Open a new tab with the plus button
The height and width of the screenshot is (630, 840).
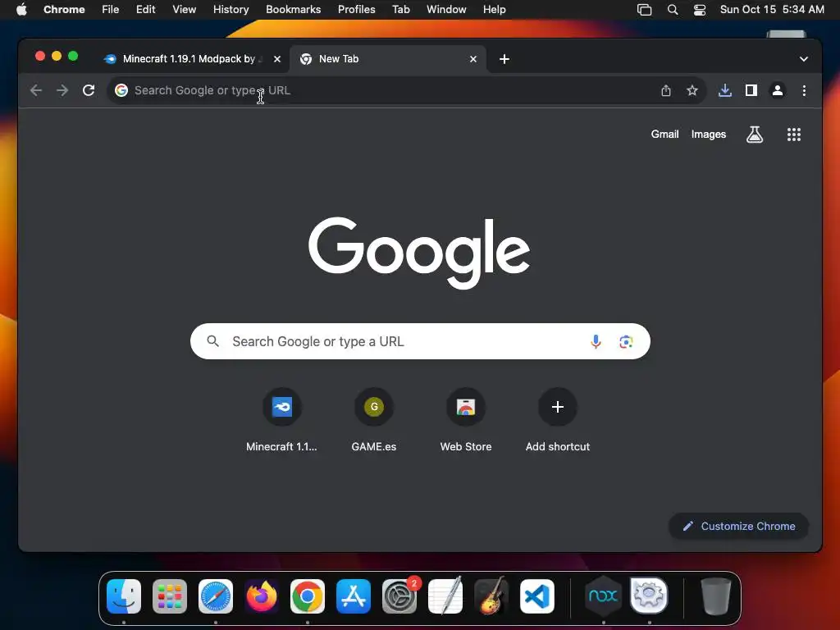click(x=504, y=59)
